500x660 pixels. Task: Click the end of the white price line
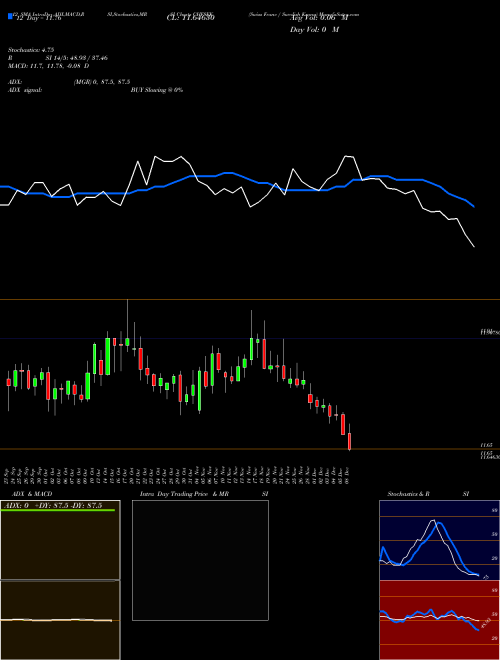(474, 247)
